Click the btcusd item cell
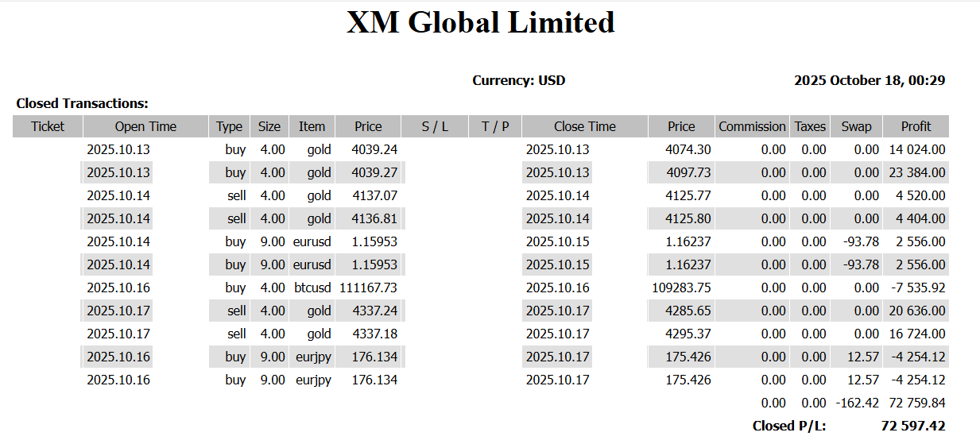Image resolution: width=980 pixels, height=440 pixels. click(x=312, y=288)
